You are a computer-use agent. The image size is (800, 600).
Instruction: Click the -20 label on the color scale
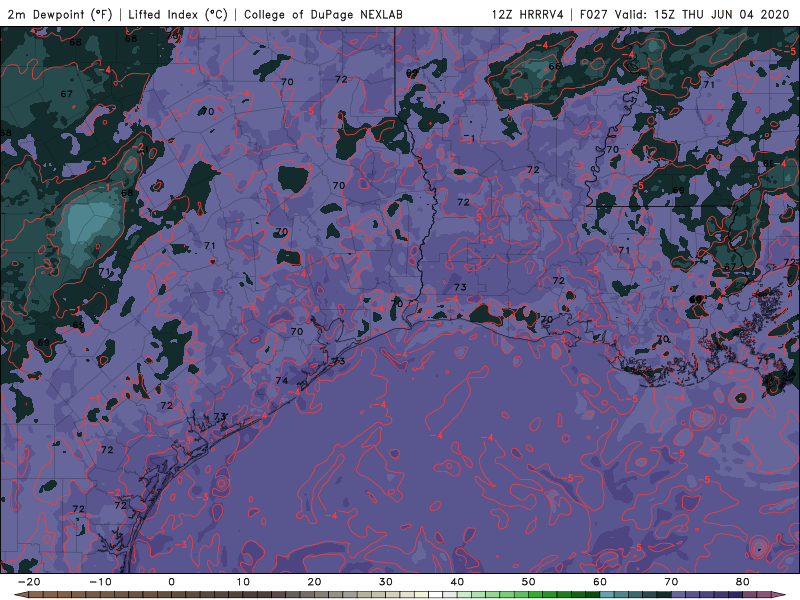29,582
